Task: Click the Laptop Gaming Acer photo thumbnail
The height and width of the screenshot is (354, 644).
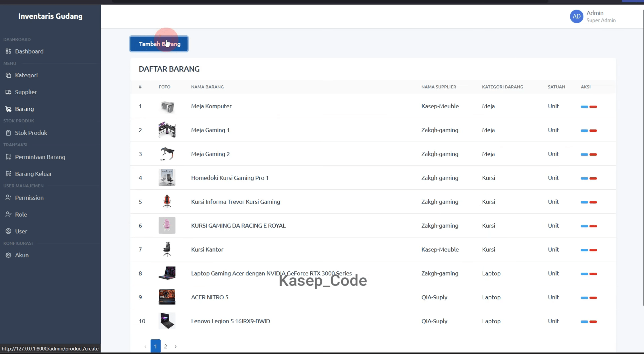Action: coord(167,273)
